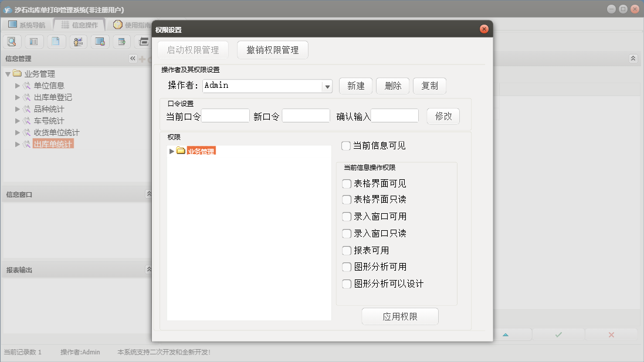Select 业务管理 in the 权限 tree

click(x=201, y=151)
